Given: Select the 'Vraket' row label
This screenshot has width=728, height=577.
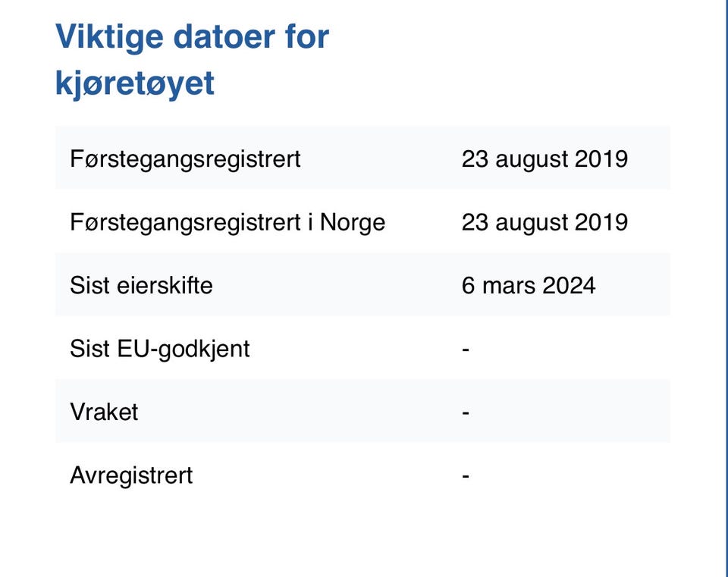Looking at the screenshot, I should [x=104, y=412].
